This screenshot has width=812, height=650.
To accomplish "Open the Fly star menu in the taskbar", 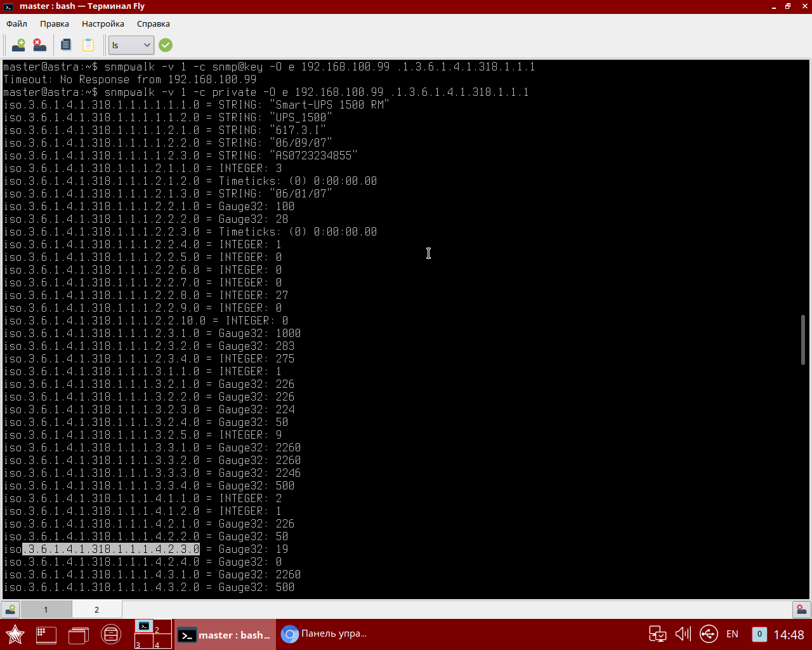I will click(15, 634).
